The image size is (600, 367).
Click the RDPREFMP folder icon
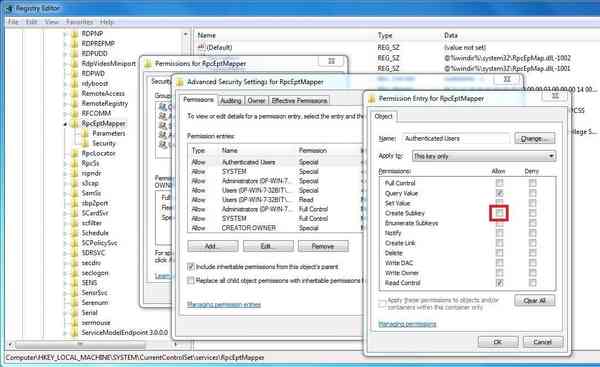pos(75,44)
